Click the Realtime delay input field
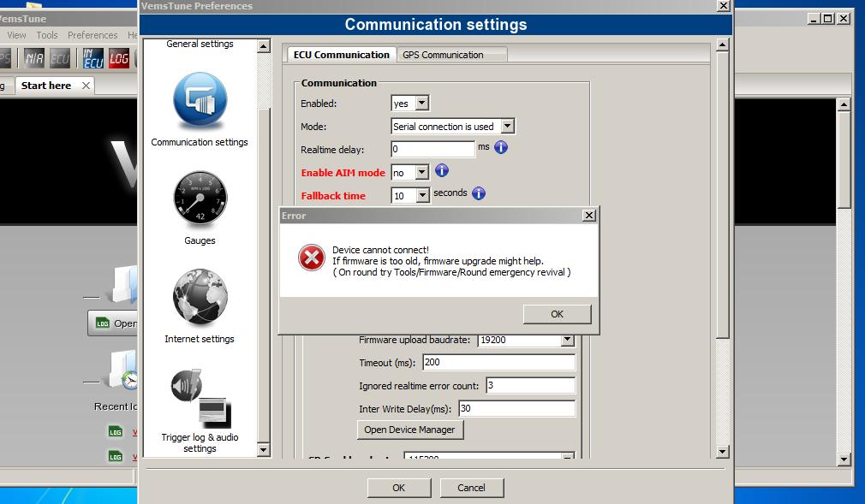 click(433, 149)
